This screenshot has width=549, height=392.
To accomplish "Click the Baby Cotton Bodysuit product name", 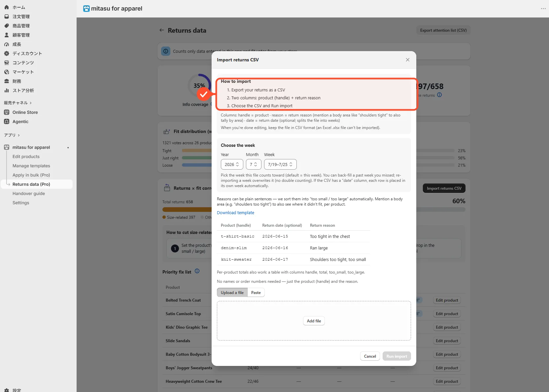I will point(188,354).
